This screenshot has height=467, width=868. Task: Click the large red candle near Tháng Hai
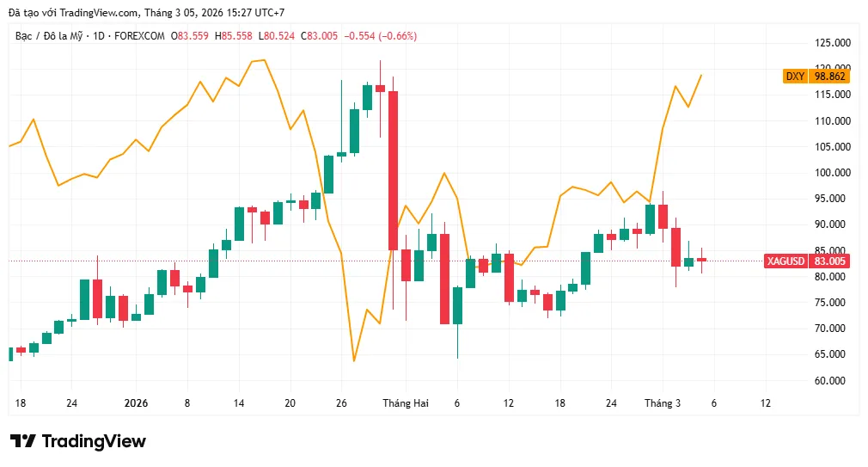tap(393, 170)
